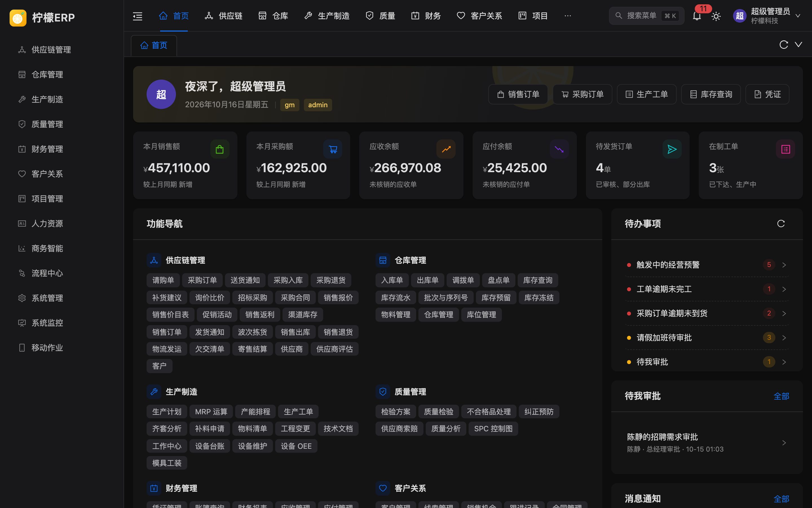Click the 客户关系 heart icon in 功能导航
The width and height of the screenshot is (812, 508).
point(383,488)
